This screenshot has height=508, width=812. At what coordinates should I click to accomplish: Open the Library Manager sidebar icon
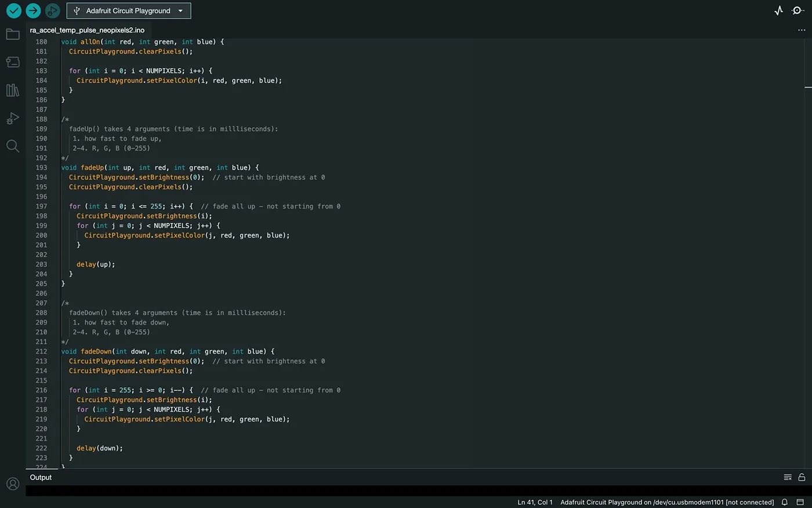(x=13, y=90)
